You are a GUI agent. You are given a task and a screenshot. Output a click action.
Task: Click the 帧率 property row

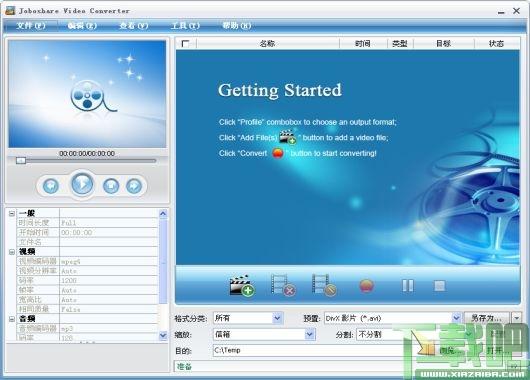click(x=88, y=290)
